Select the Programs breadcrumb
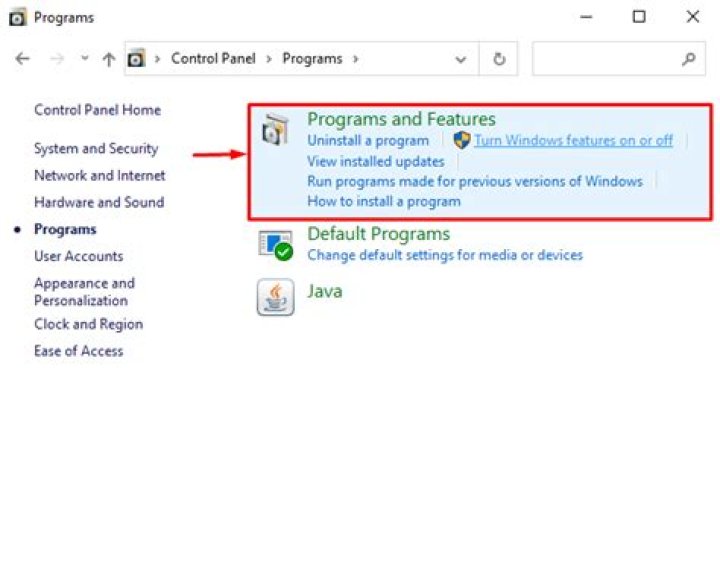720x577 pixels. tap(312, 59)
